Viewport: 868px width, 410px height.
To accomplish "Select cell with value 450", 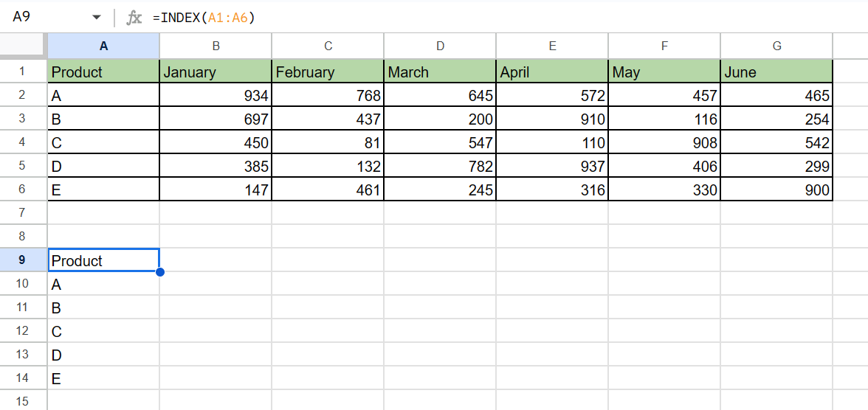I will (216, 142).
